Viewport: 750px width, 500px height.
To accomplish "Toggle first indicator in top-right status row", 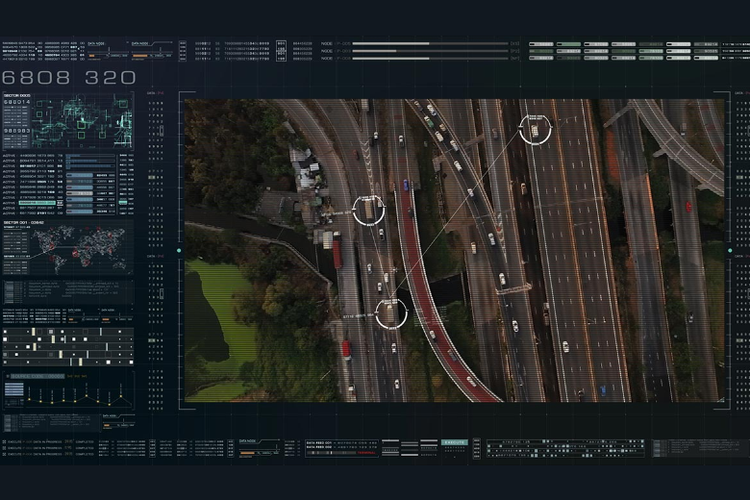I will tap(540, 44).
